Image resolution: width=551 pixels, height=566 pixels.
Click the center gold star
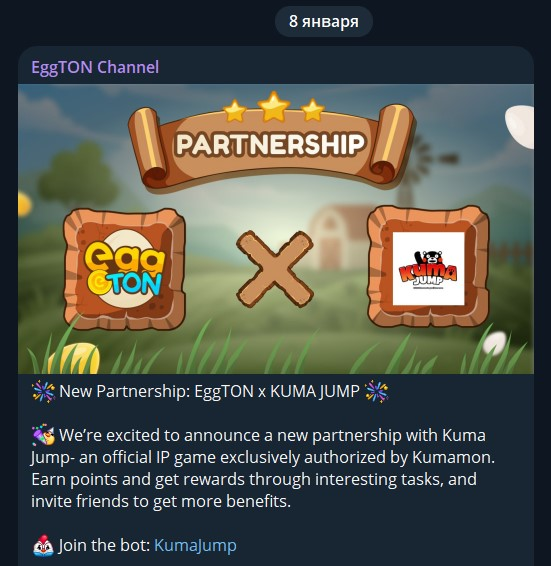pos(274,106)
